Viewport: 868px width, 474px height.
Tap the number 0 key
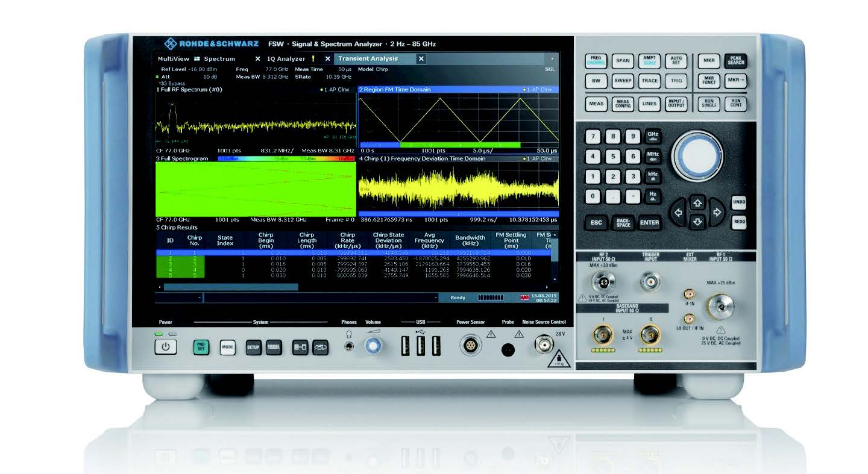pos(594,196)
